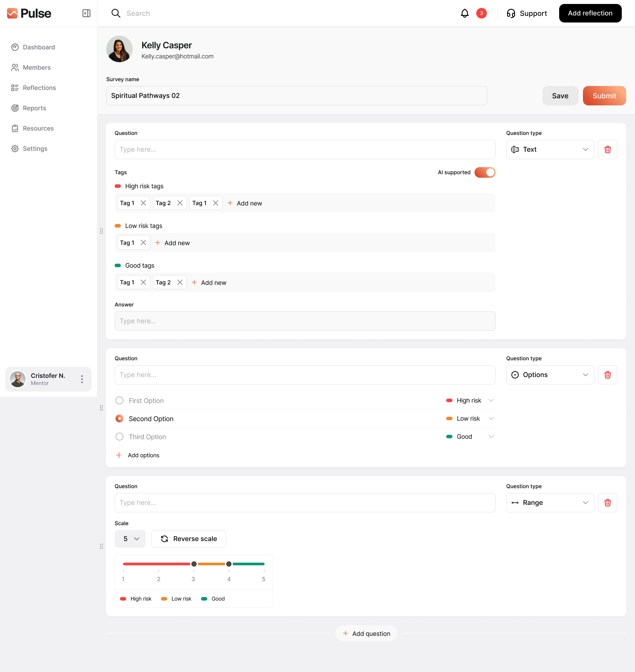Open the Reflections section in the sidebar
The width and height of the screenshot is (635, 672).
[39, 88]
